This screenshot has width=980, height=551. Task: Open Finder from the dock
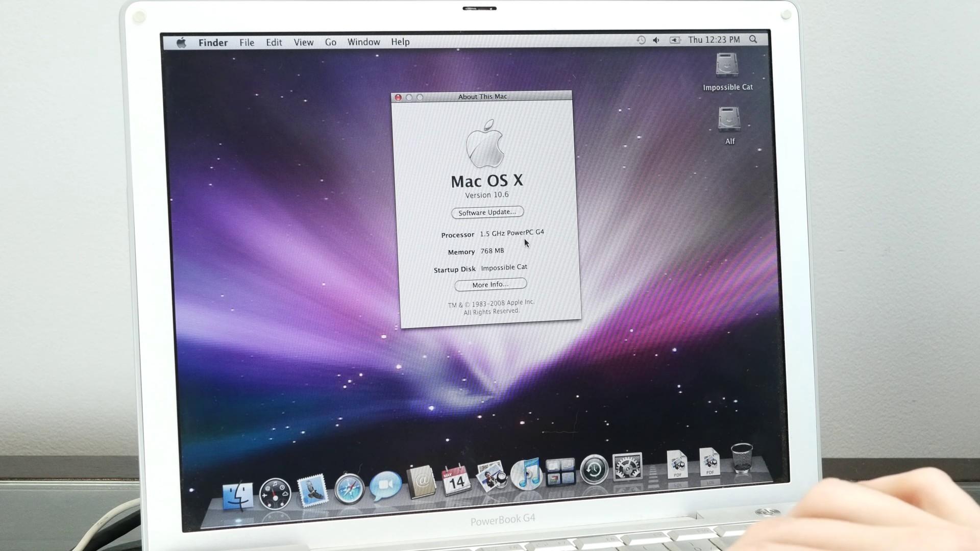[x=238, y=495]
